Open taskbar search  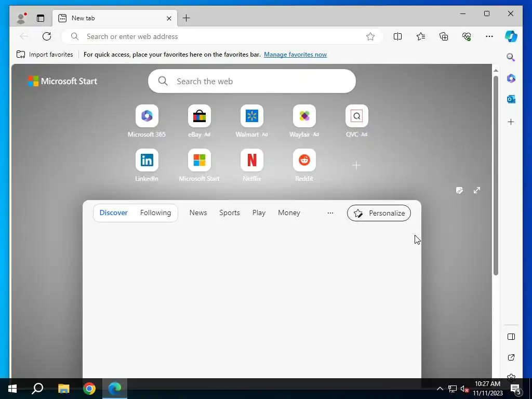click(x=37, y=389)
